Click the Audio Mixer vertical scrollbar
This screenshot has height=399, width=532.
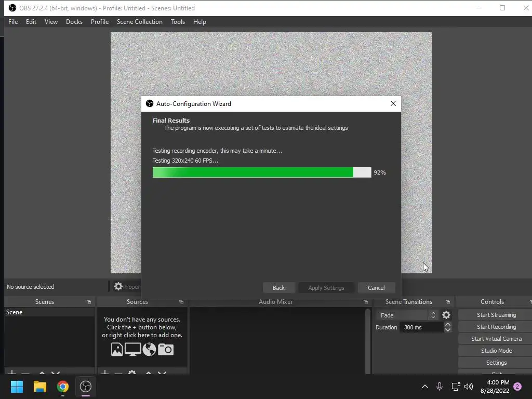tap(368, 341)
